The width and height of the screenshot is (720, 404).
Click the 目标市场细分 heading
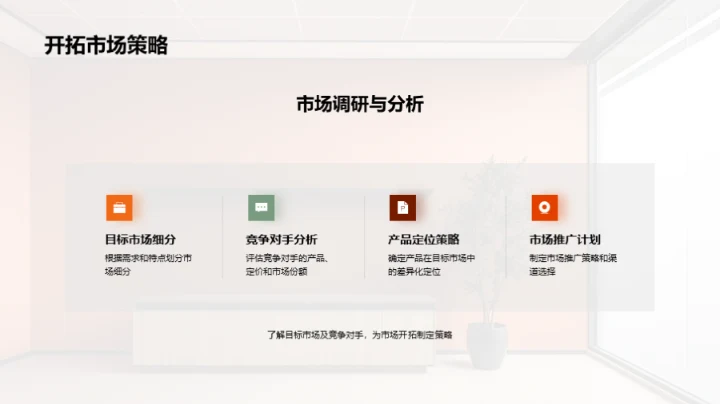(141, 240)
